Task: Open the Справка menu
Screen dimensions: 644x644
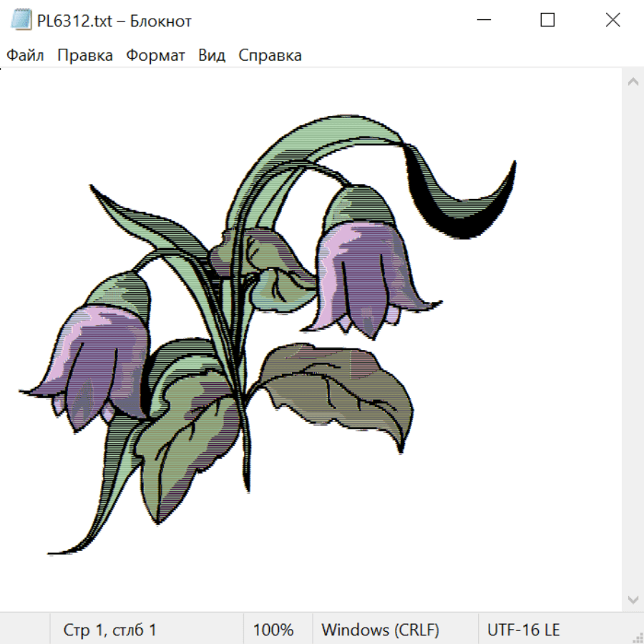Action: 270,55
